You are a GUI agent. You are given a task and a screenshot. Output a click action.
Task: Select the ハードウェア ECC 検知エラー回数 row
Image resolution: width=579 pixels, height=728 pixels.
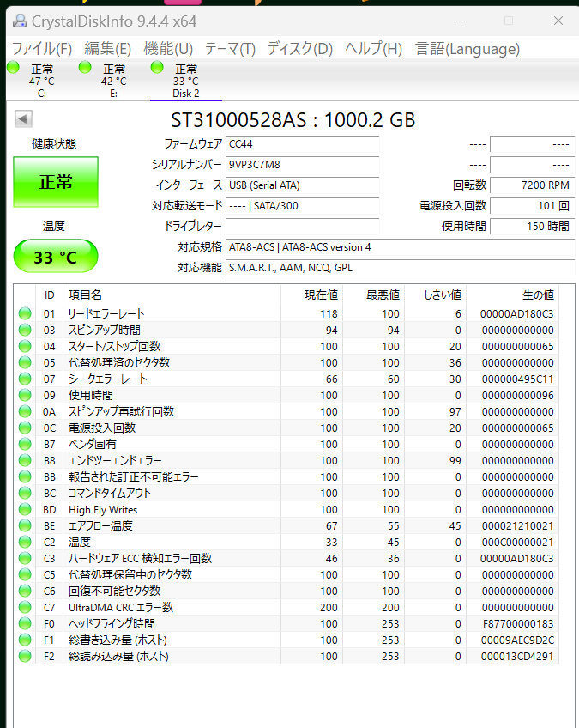286,559
